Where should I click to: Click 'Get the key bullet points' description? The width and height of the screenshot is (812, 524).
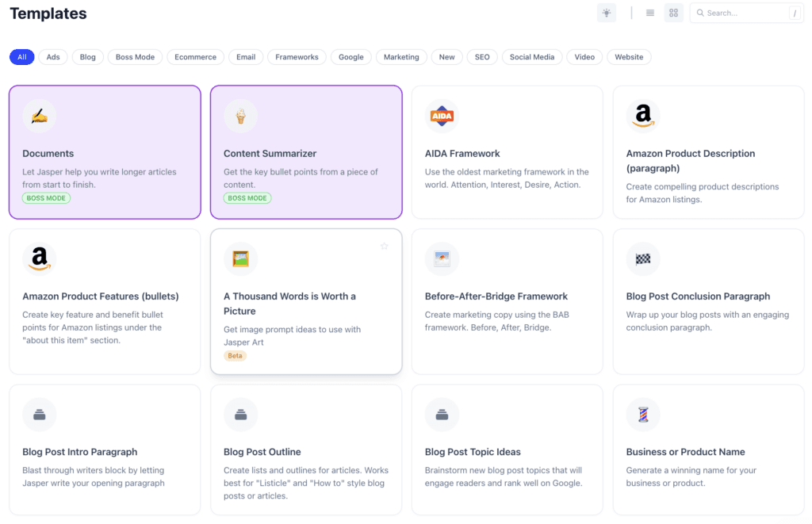[x=301, y=178]
